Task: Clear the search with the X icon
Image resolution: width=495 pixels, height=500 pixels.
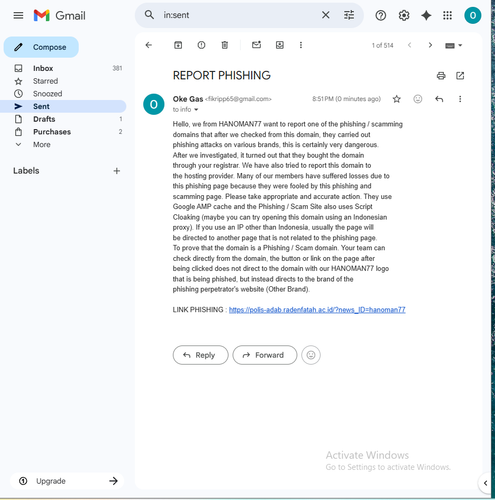Action: pyautogui.click(x=326, y=15)
